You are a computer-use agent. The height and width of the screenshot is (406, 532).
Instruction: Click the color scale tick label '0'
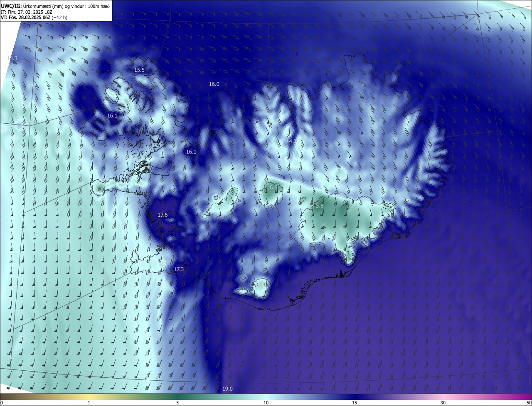2,403
